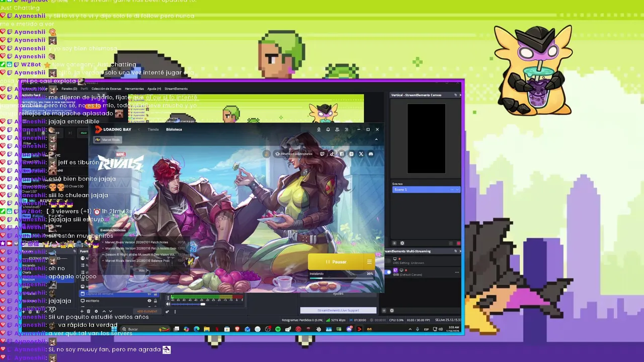Open Marvel Rivals X social icon
The width and height of the screenshot is (644, 362).
pyautogui.click(x=361, y=154)
